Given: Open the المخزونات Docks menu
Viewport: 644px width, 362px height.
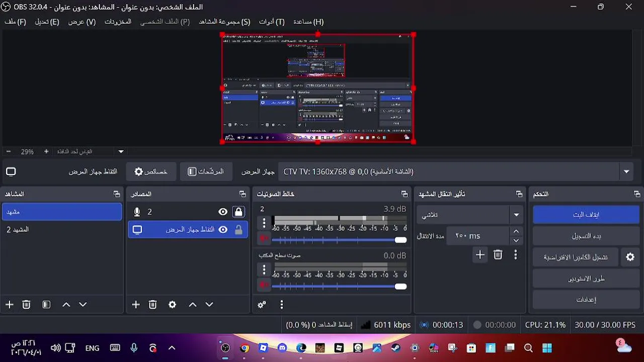Looking at the screenshot, I should [118, 22].
